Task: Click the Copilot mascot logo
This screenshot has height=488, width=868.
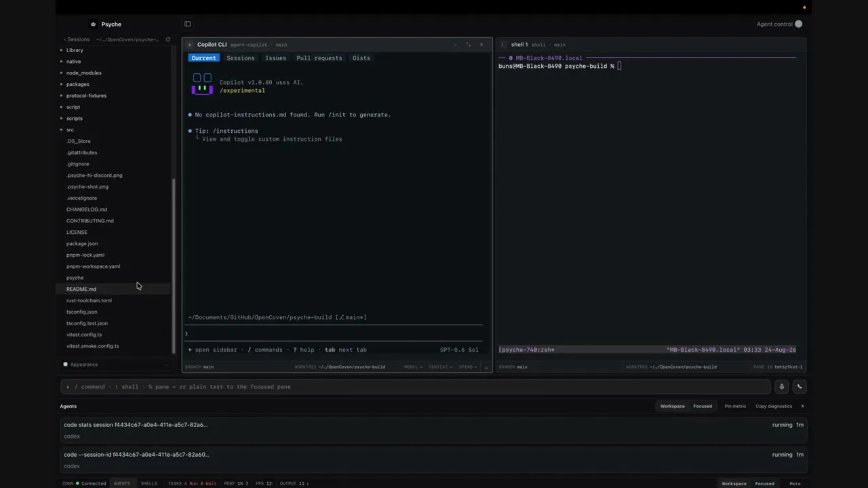Action: pyautogui.click(x=202, y=84)
